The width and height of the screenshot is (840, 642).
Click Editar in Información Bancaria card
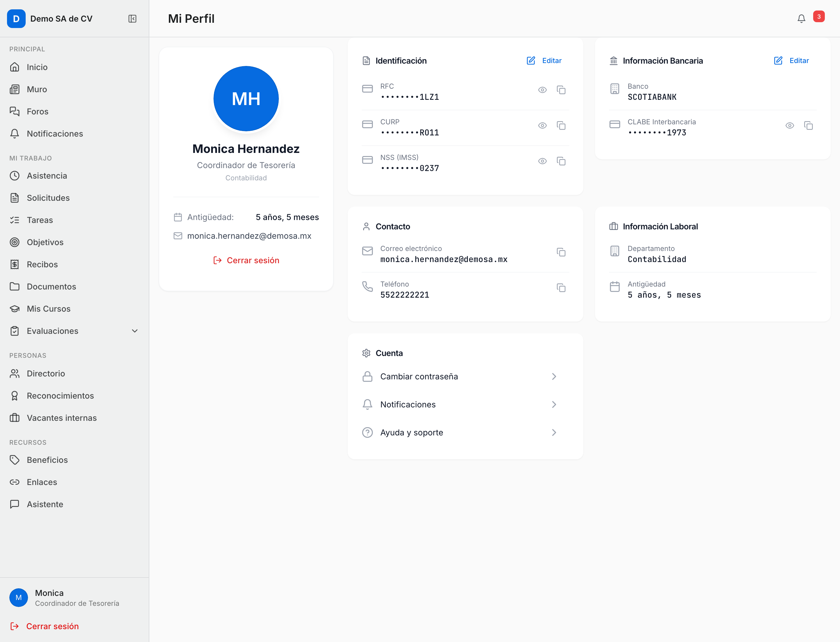click(792, 60)
